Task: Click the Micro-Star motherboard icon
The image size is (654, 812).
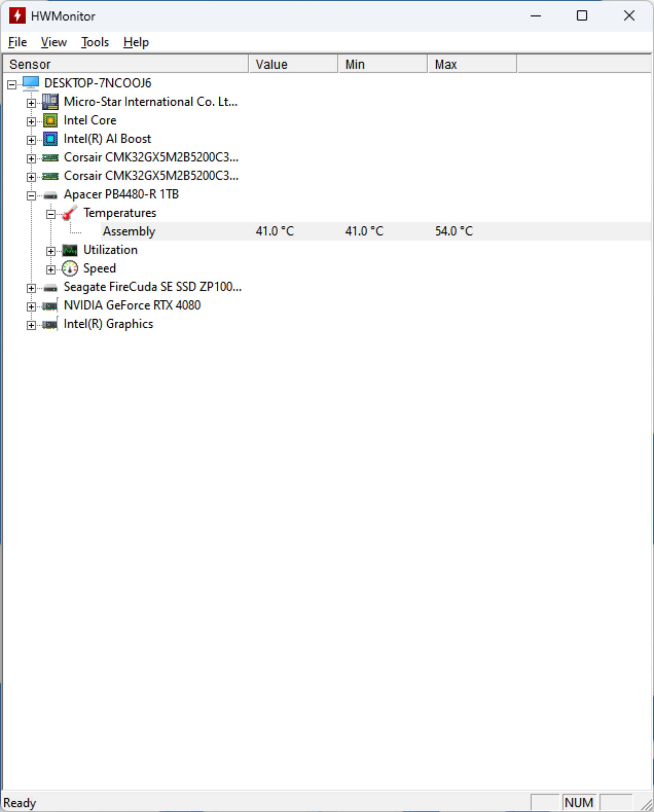Action: pyautogui.click(x=50, y=102)
